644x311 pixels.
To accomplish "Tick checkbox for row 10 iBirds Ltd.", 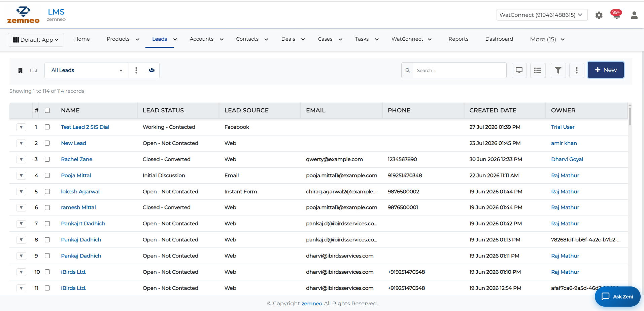I will click(47, 272).
